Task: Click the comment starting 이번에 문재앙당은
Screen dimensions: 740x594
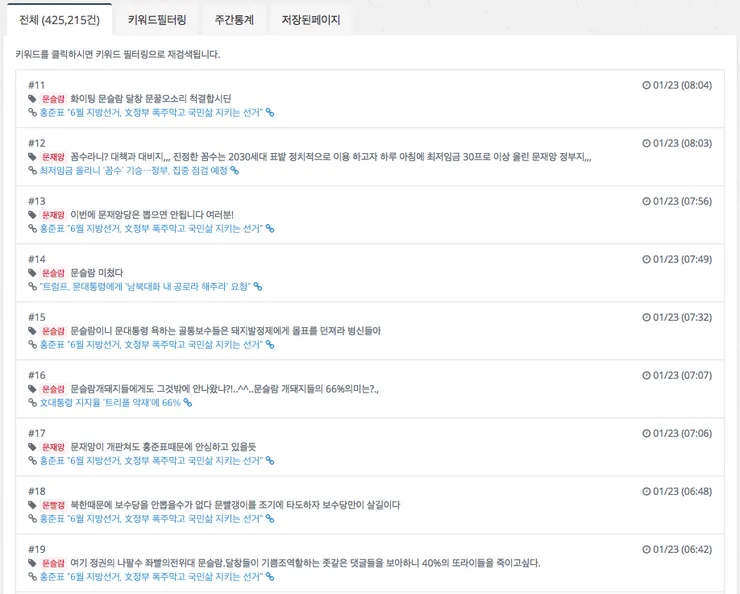Action: [152, 215]
